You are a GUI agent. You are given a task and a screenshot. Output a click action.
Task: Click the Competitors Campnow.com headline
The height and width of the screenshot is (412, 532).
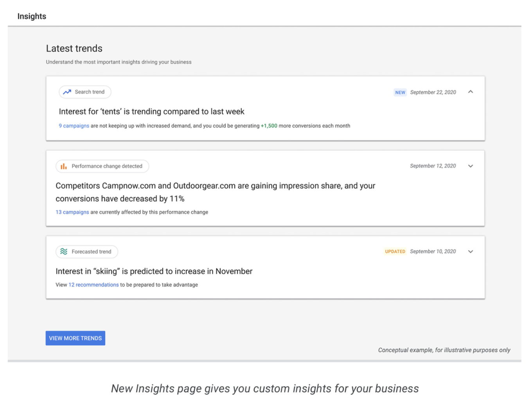[x=216, y=192]
